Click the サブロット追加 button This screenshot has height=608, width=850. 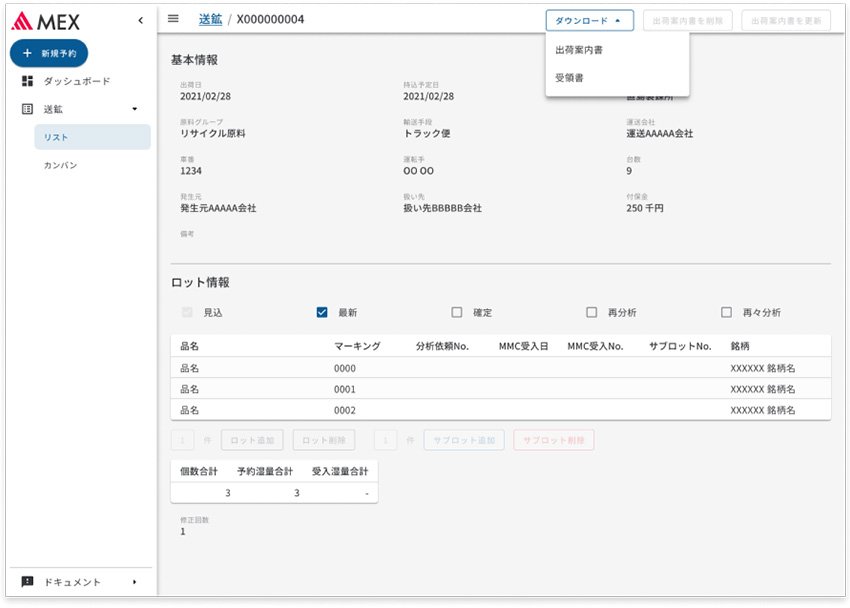click(x=464, y=440)
